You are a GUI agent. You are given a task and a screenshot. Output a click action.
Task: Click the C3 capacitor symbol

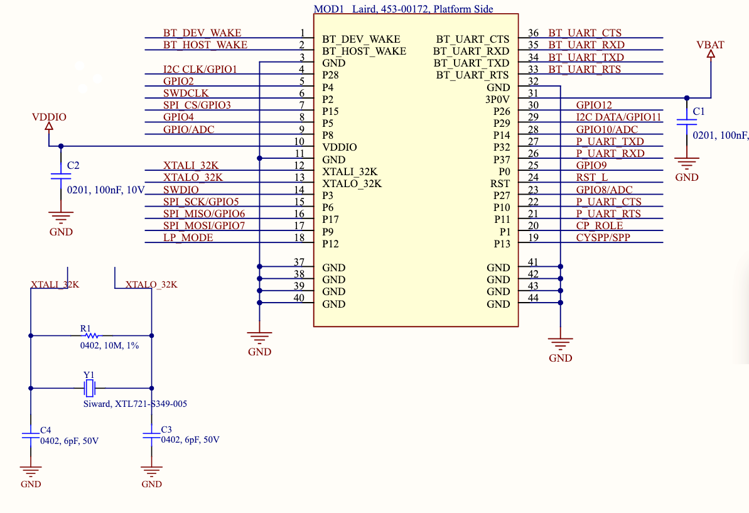151,436
